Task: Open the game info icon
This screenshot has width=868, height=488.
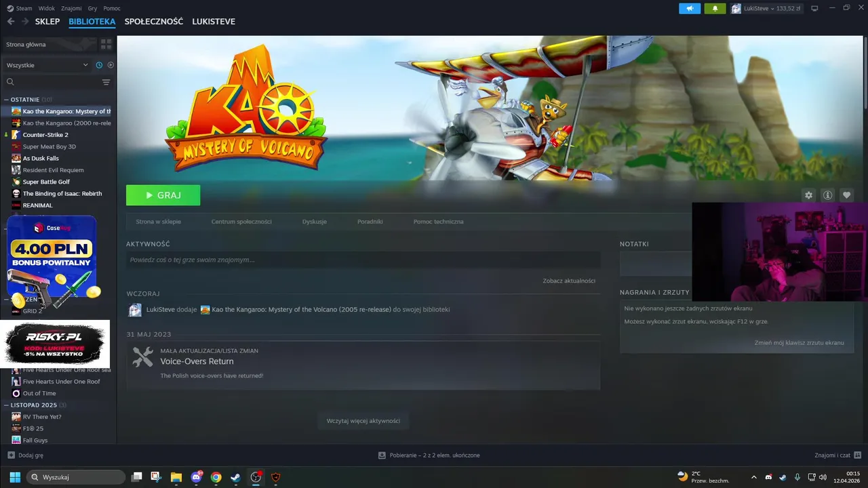Action: [827, 195]
